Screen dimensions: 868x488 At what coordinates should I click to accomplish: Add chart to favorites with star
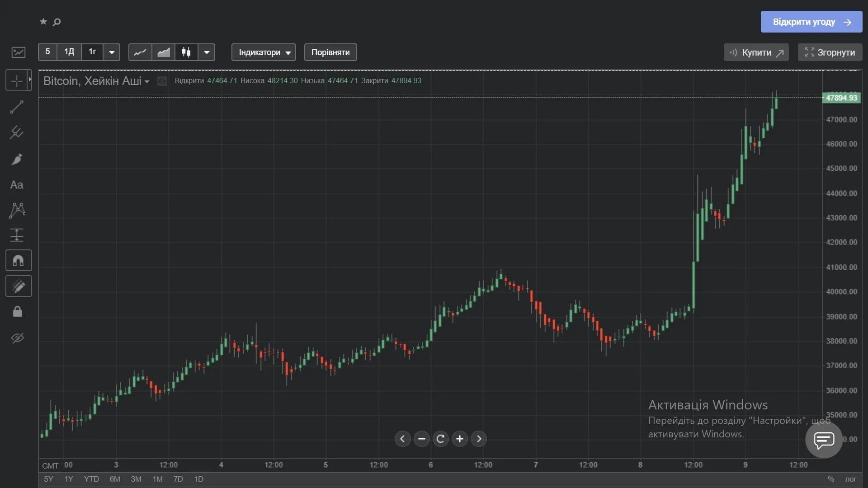pos(43,21)
